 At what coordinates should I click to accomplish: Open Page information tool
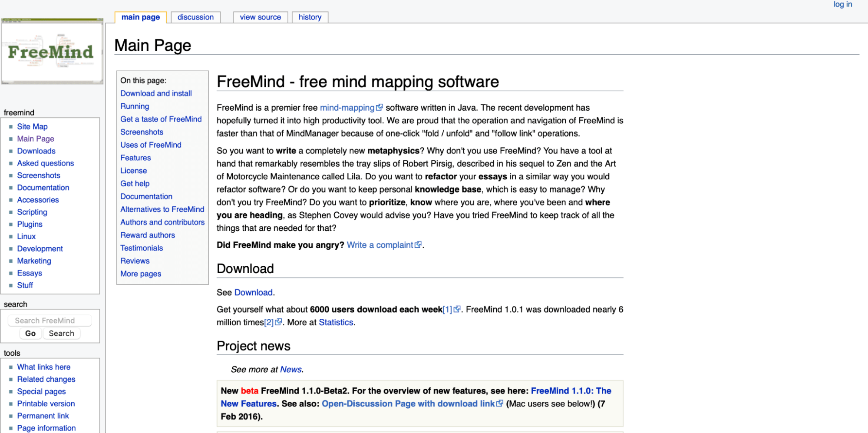[46, 428]
